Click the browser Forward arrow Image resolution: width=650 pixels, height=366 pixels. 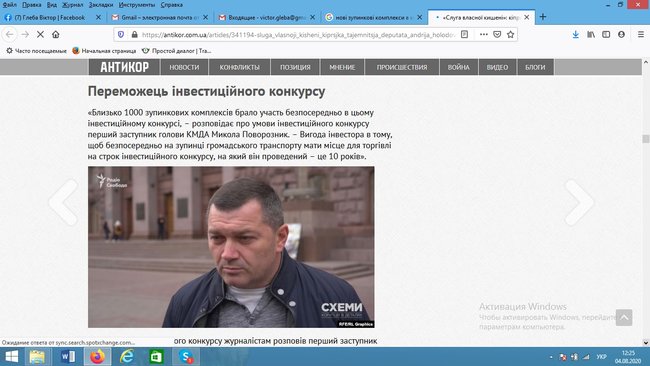coord(25,34)
